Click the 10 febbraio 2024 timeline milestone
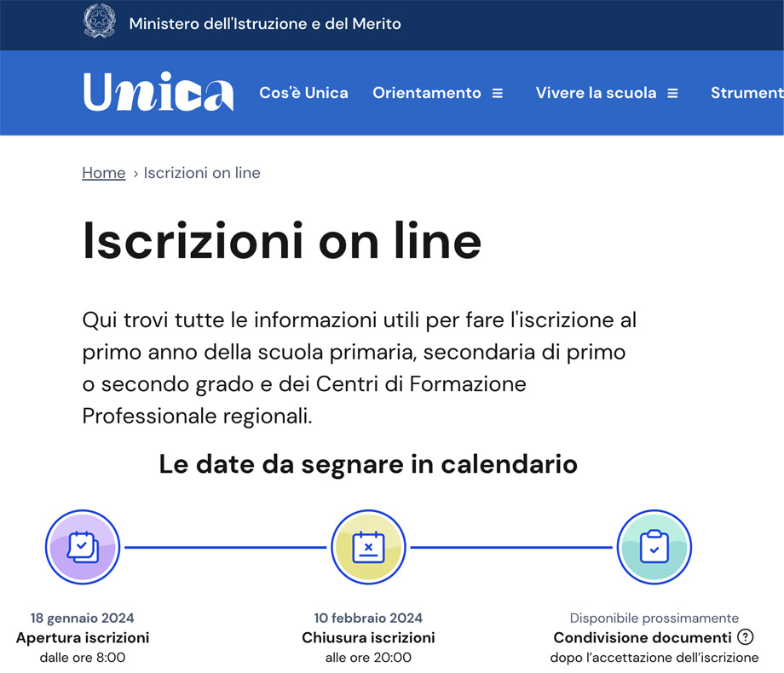Screen dimensions: 784x673 pyautogui.click(x=367, y=618)
